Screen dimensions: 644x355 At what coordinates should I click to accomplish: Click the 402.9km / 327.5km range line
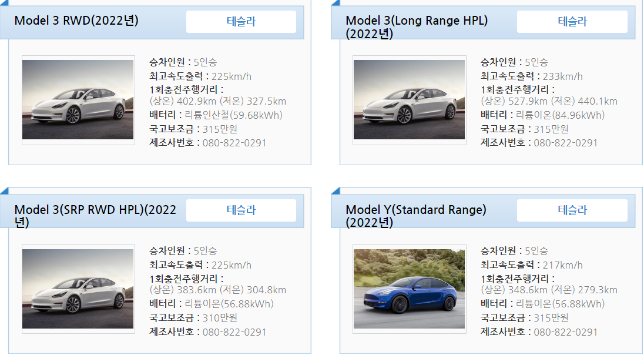[x=217, y=102]
